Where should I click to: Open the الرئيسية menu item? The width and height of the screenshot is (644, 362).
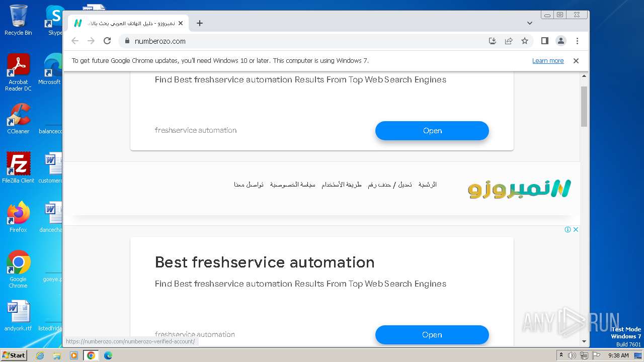(x=427, y=185)
